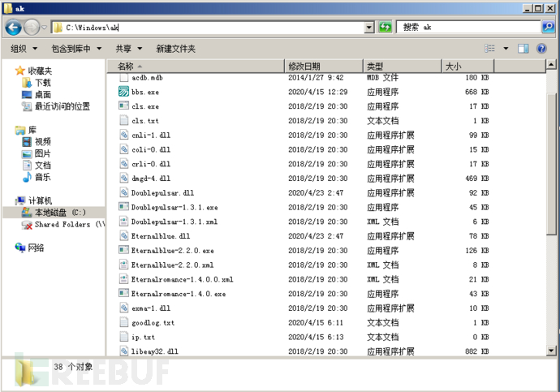Select the dmgd-4.dll file icon

tap(123, 179)
